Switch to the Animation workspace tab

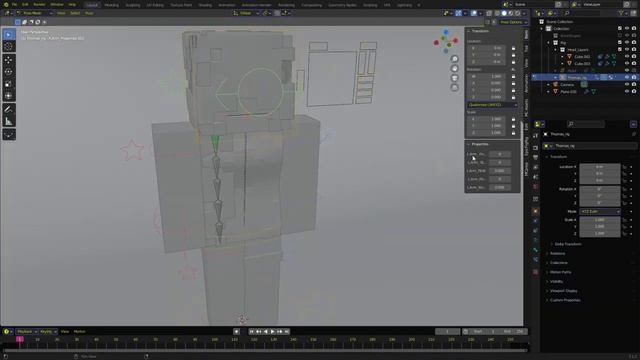tap(227, 5)
